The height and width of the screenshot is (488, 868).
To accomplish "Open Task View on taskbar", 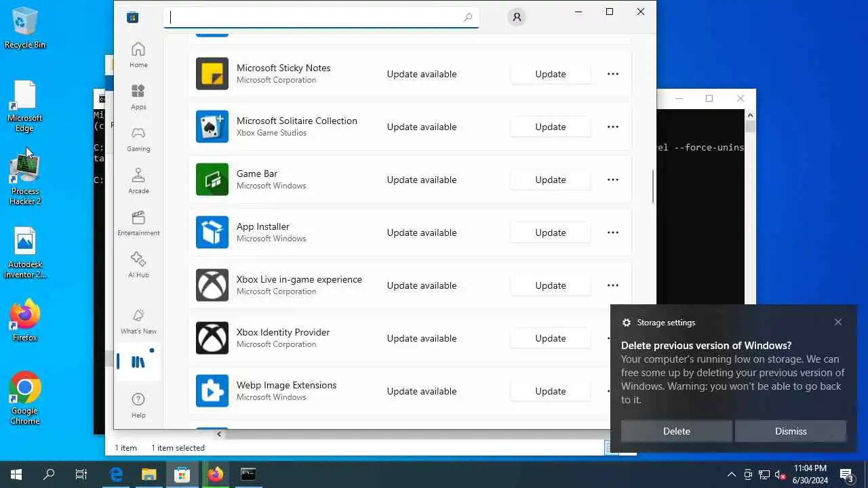I will [x=81, y=474].
